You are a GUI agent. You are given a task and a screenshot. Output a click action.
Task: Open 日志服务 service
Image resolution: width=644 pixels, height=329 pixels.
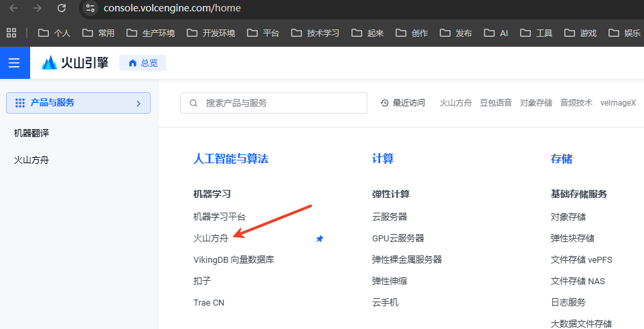pyautogui.click(x=568, y=303)
